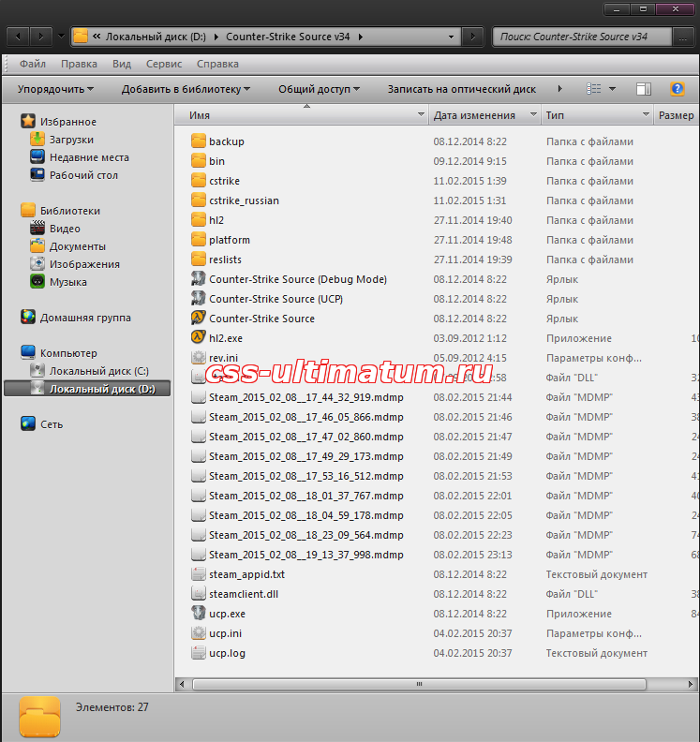This screenshot has width=700, height=742.
Task: Click the Сеть network icon
Action: coord(28,423)
